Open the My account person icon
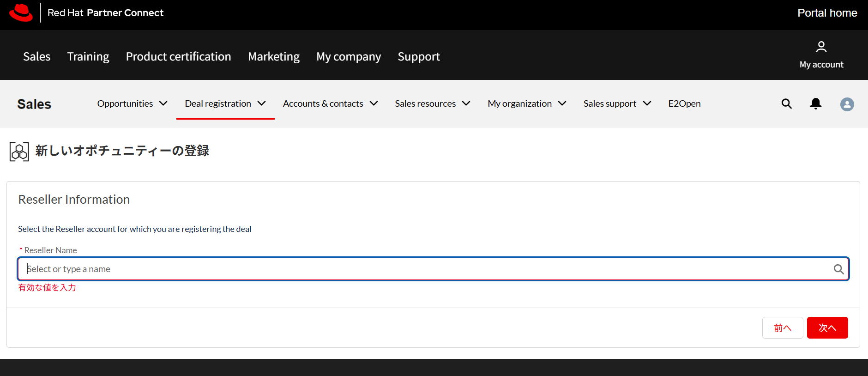The image size is (868, 376). click(821, 47)
